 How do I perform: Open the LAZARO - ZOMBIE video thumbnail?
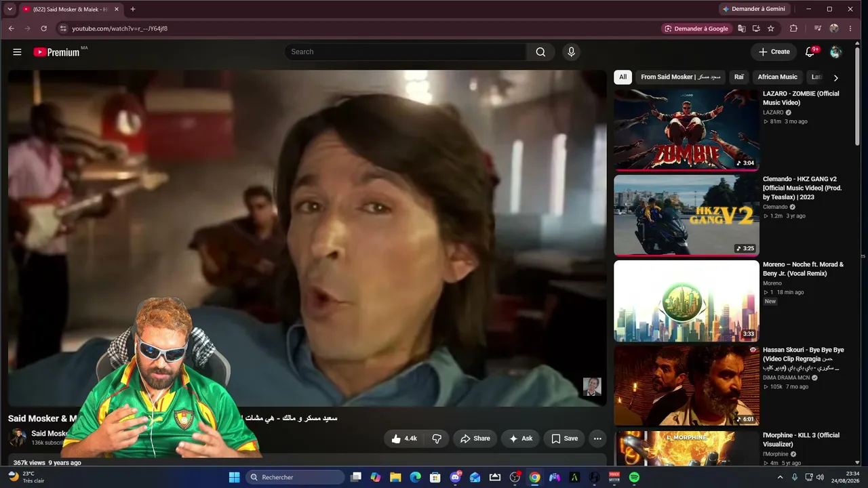point(686,129)
